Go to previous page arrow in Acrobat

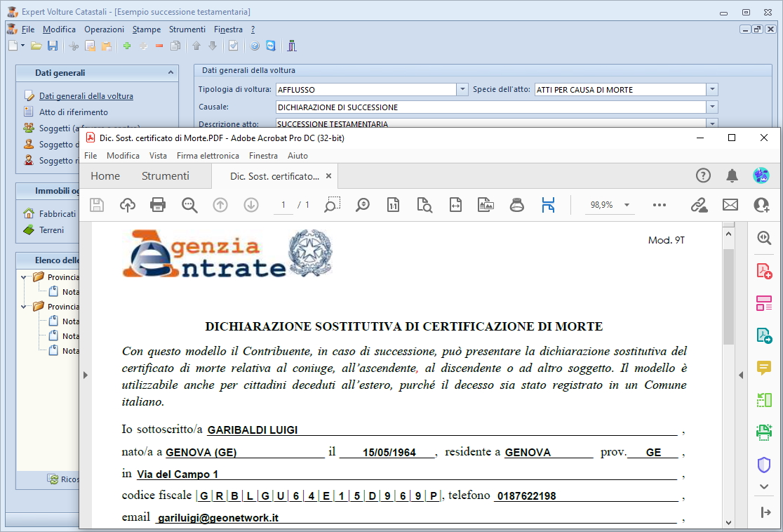coord(220,205)
